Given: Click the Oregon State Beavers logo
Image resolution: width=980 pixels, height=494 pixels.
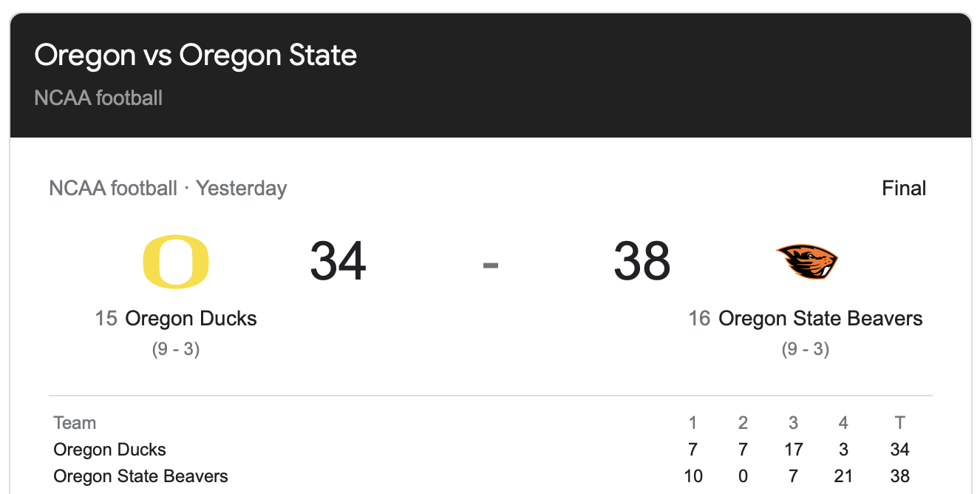Looking at the screenshot, I should [807, 263].
